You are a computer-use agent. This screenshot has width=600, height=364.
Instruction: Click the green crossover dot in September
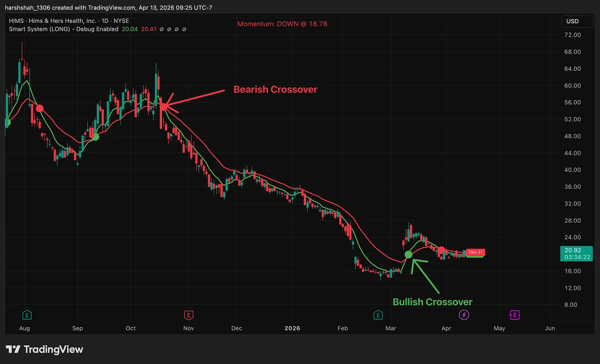click(95, 137)
